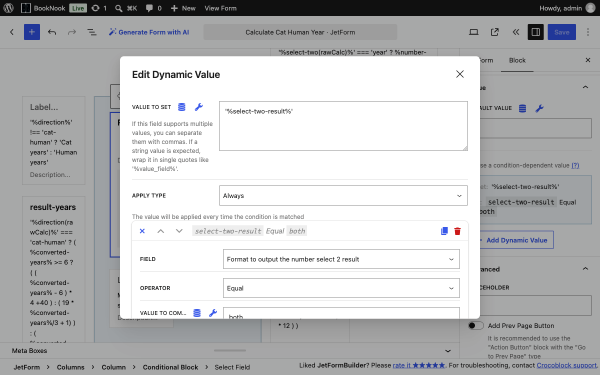600x375 pixels.
Task: Toggle Add Prev Page Button switch
Action: click(x=476, y=326)
